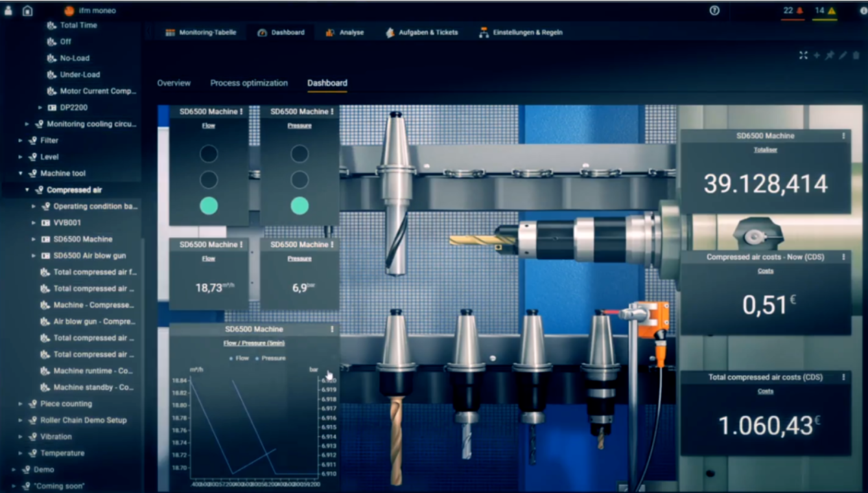
Task: Click the Costs link above 1.060,43 €
Action: click(766, 391)
